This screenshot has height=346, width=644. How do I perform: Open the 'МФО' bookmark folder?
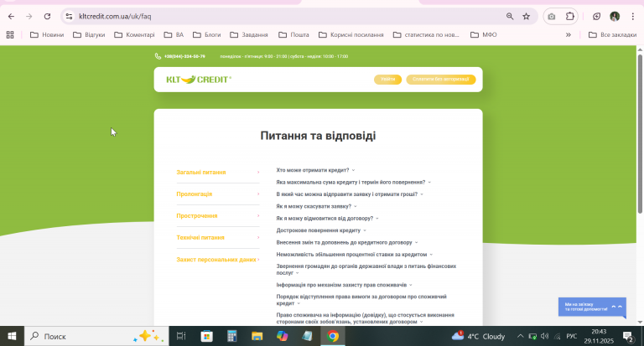coord(483,35)
